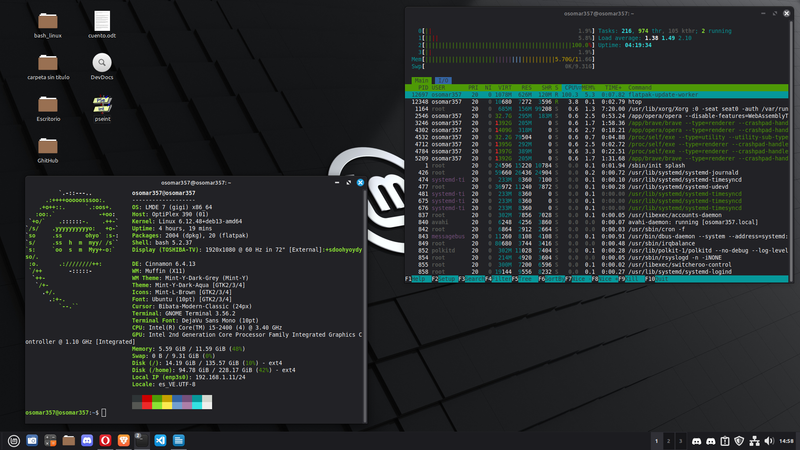Screen dimensions: 800x450
Task: Click the Brave browser taskbar icon
Action: tap(123, 440)
